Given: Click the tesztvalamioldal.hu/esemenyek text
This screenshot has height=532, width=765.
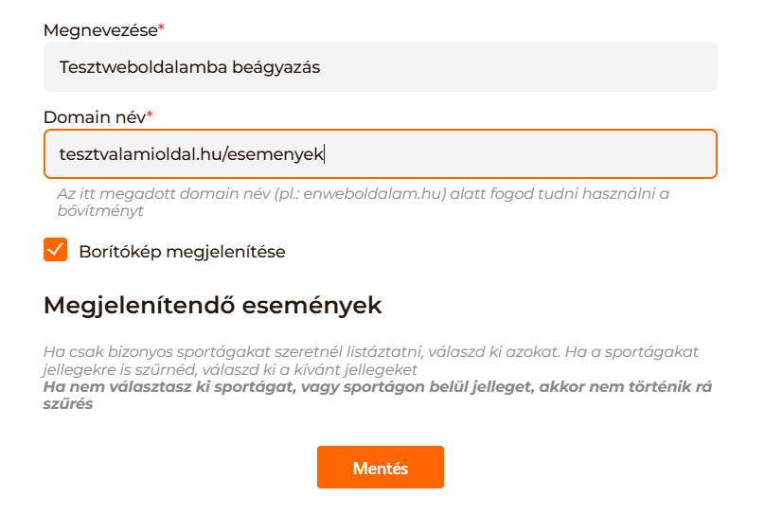Looking at the screenshot, I should click(x=191, y=153).
